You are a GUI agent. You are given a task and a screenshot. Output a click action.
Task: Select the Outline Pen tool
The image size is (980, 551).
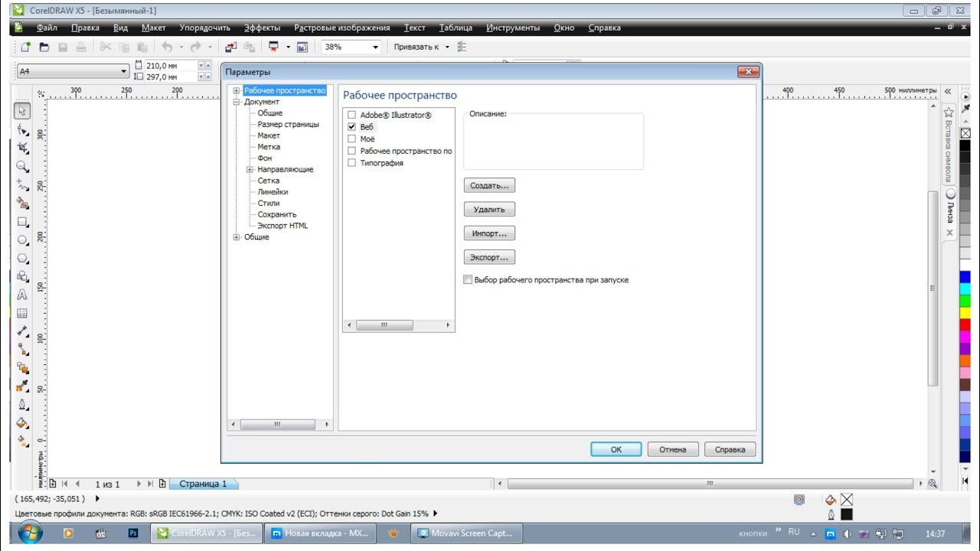pos(22,405)
